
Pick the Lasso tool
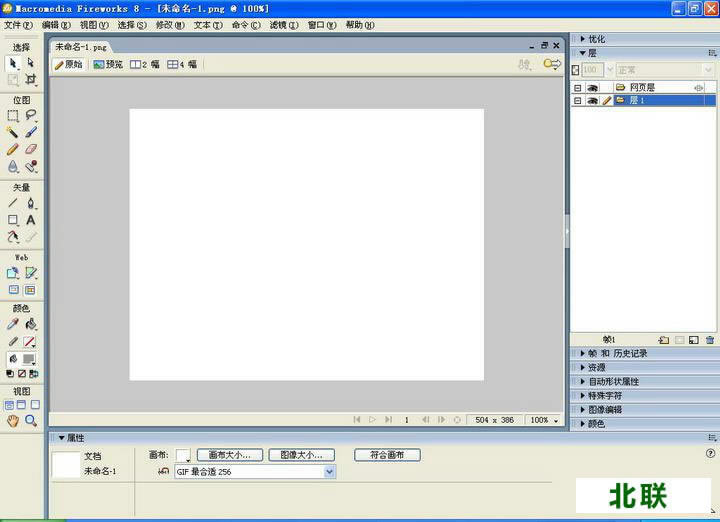click(x=30, y=115)
